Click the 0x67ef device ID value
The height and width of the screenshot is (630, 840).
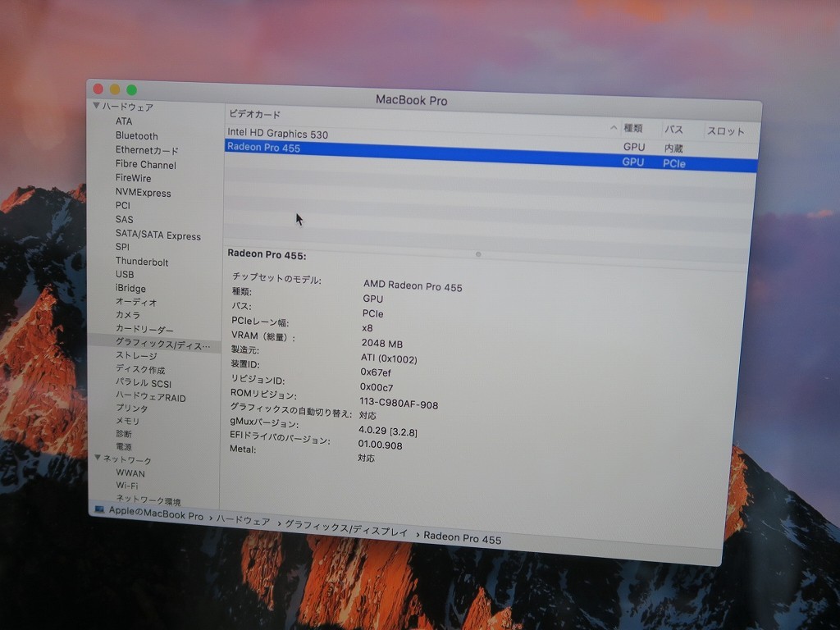click(x=376, y=372)
